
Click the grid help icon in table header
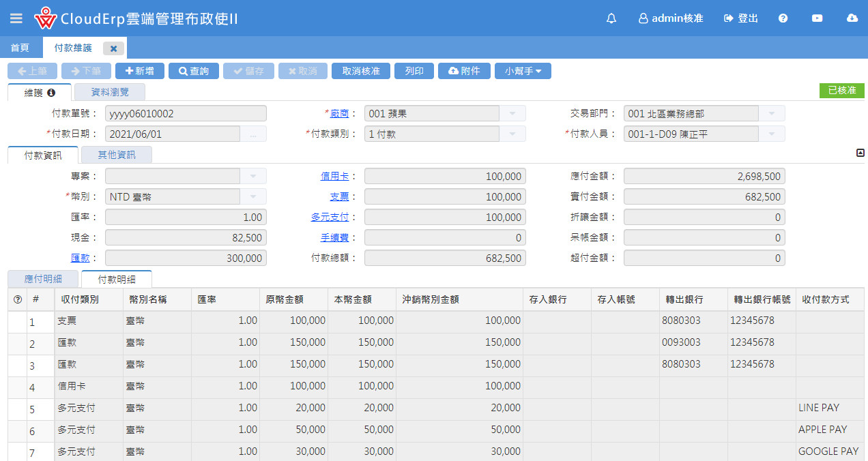pos(18,299)
